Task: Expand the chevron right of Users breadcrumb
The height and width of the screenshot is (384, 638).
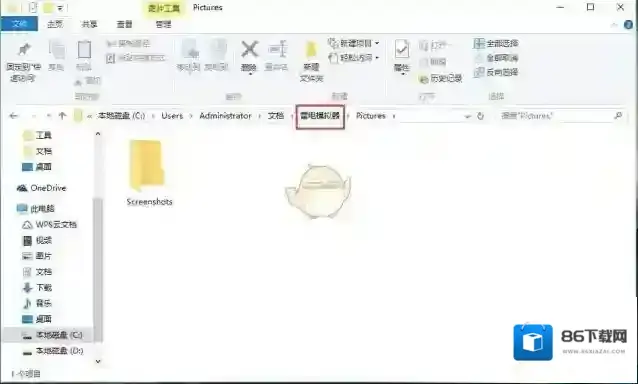Action: coord(191,116)
